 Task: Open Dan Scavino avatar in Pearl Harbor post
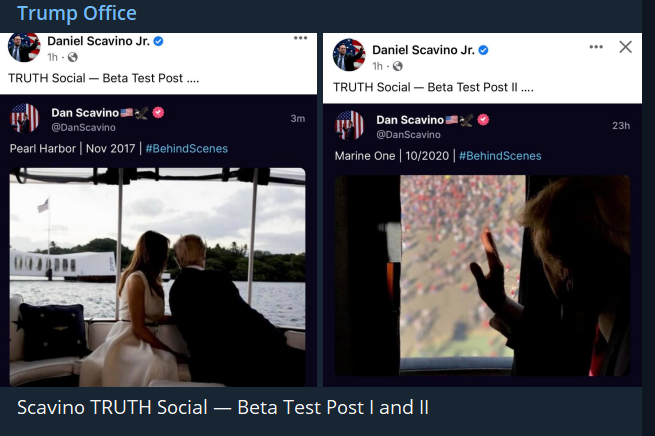[24, 118]
